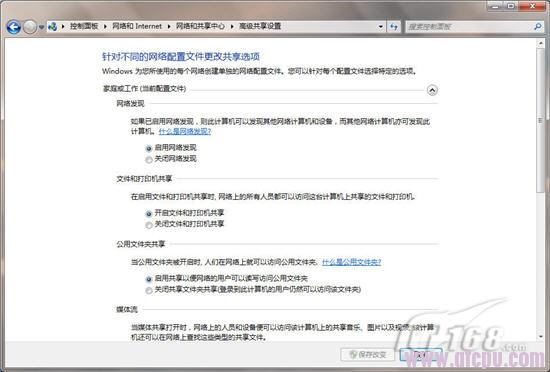Click the greyed Forward arrow button
This screenshot has width=550, height=372.
(30, 27)
